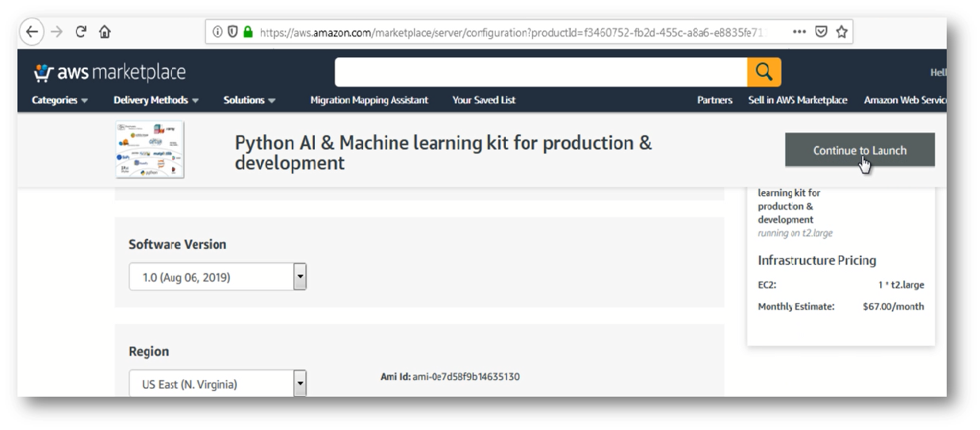Open the Region dropdown
Image resolution: width=980 pixels, height=430 pixels.
coord(218,384)
